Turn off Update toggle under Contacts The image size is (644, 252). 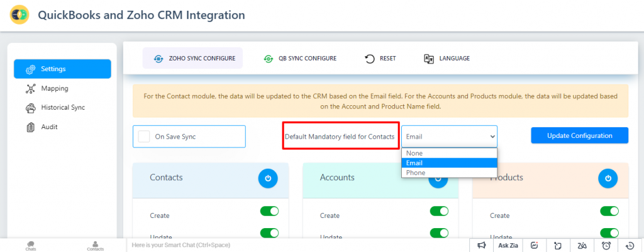pyautogui.click(x=269, y=233)
